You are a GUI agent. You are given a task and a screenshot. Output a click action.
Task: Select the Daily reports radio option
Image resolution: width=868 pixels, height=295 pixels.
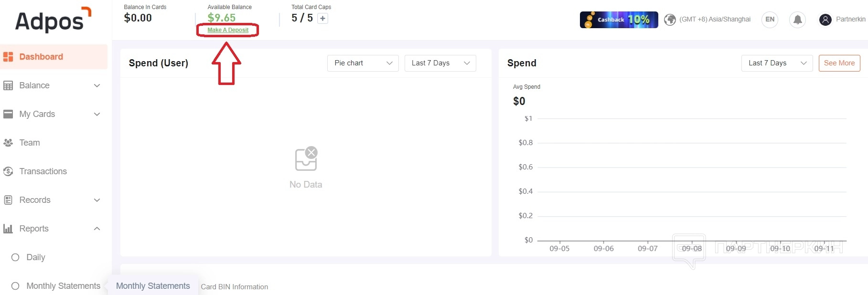pos(15,257)
